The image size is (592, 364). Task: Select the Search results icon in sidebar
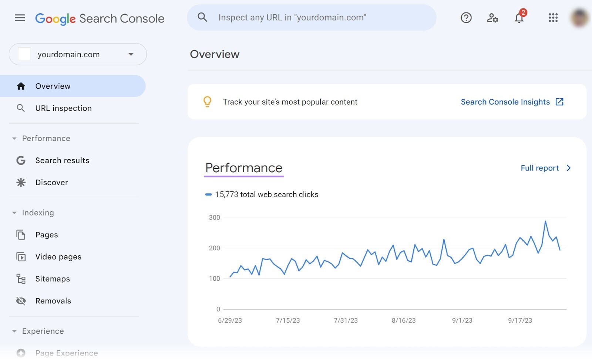(x=21, y=160)
